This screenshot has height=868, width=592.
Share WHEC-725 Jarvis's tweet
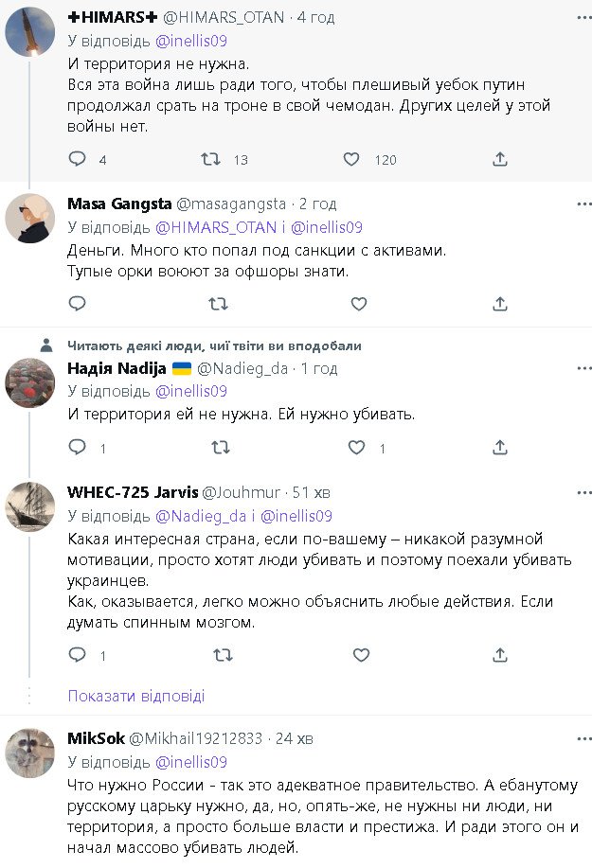500,654
